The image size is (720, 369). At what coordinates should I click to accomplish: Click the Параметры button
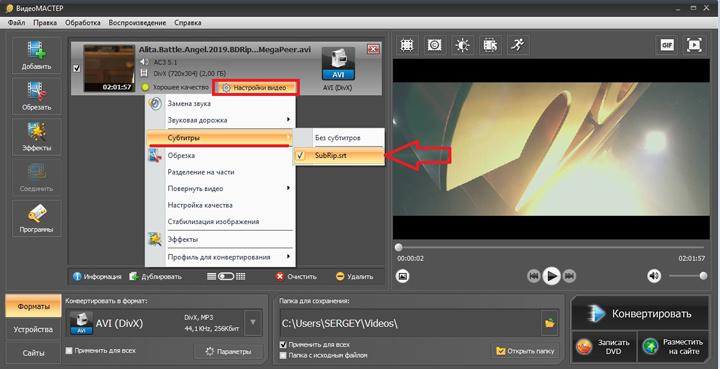[228, 352]
